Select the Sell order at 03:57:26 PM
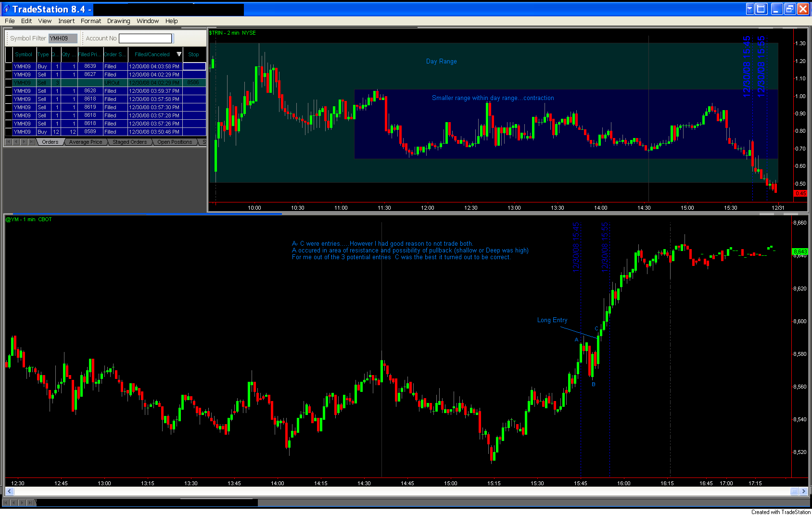The width and height of the screenshot is (812, 515). click(109, 124)
